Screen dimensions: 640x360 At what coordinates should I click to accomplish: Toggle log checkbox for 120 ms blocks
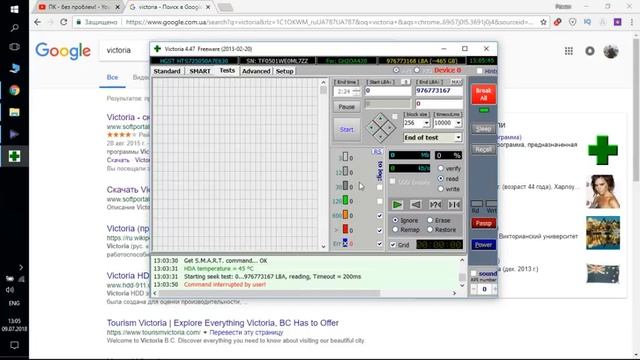380,201
